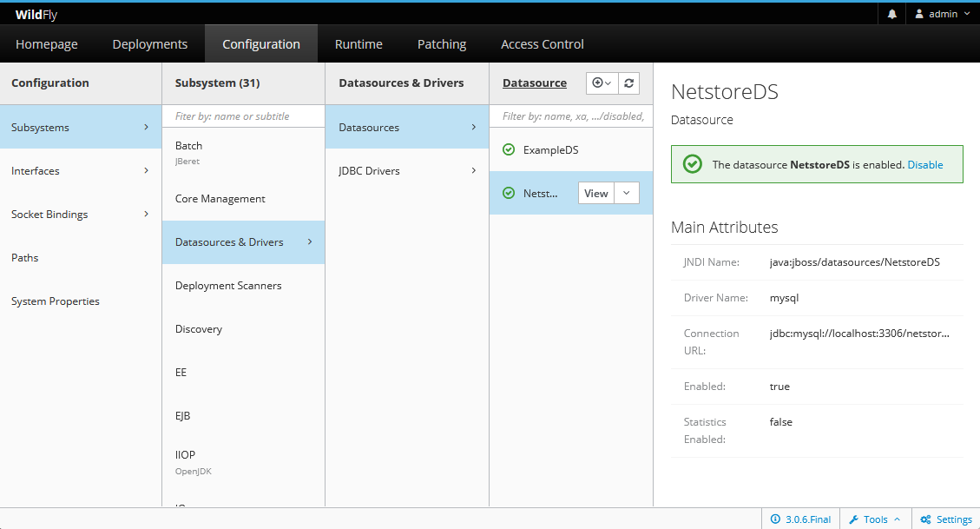This screenshot has height=529, width=980.
Task: Select the Discovery subsystem
Action: [x=243, y=329]
